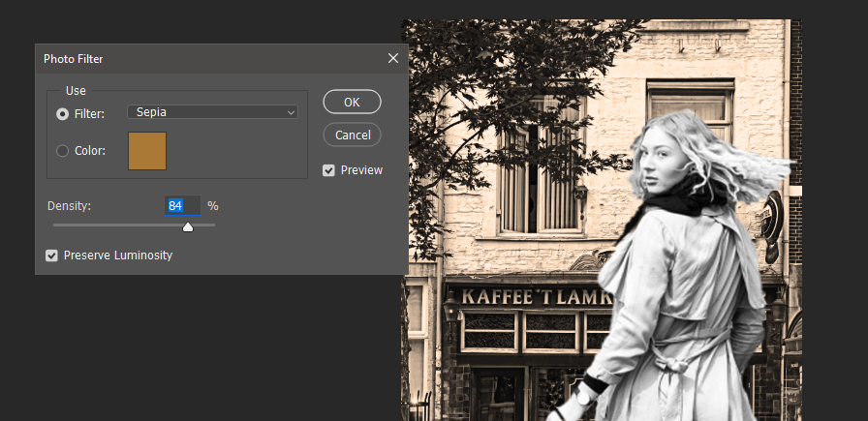Confirm the filter with OK

tap(352, 102)
